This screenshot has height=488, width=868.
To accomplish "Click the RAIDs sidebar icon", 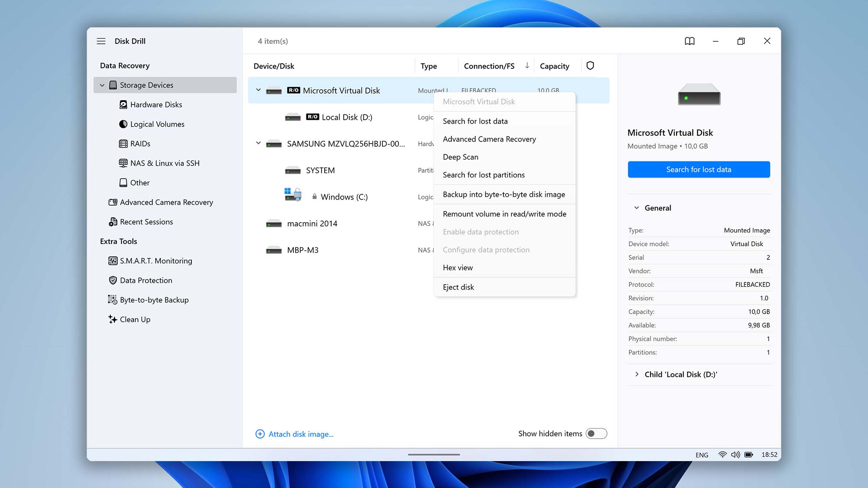I will (x=123, y=144).
